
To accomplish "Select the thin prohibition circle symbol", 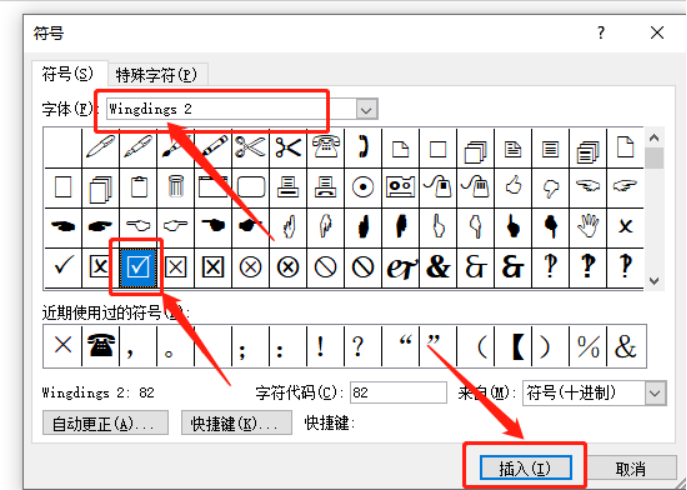I will (x=326, y=267).
